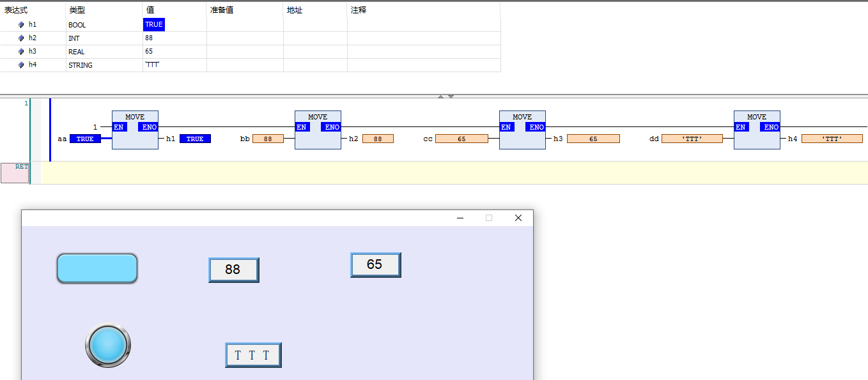The width and height of the screenshot is (868, 380).
Task: Click the variable icon beside h3
Action: [x=21, y=51]
